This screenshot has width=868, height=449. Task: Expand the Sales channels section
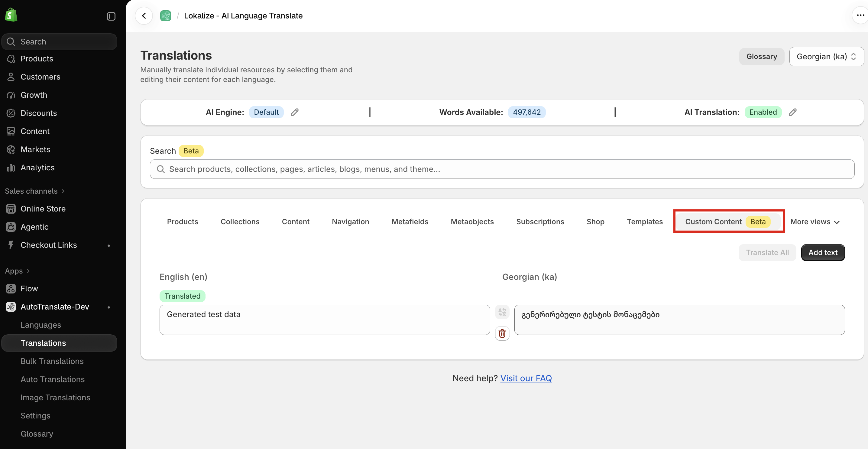click(35, 191)
